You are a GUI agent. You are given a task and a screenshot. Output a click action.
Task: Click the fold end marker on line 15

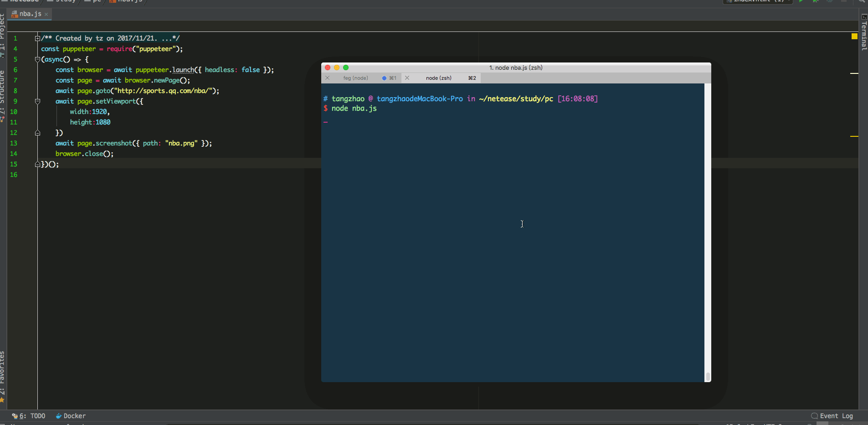37,164
